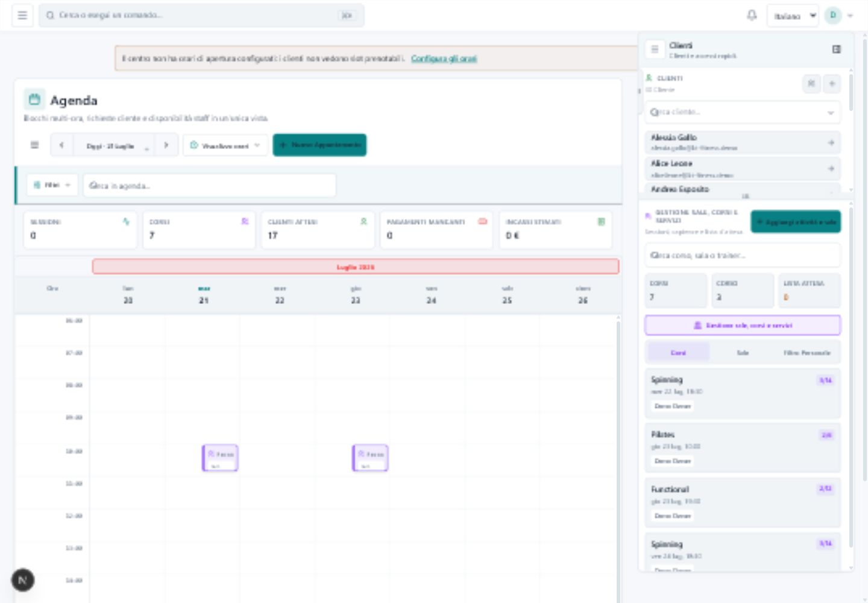Click the add client plus icon

pyautogui.click(x=832, y=83)
